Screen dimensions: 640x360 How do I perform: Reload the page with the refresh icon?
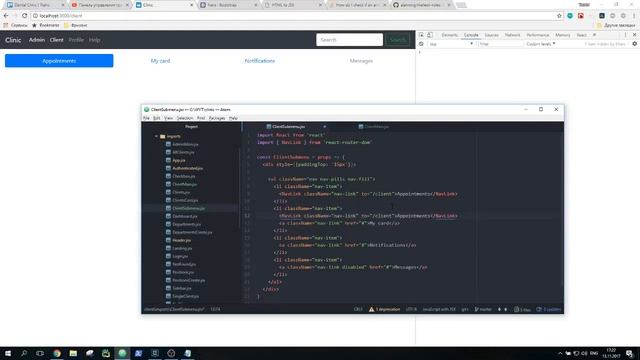click(24, 16)
